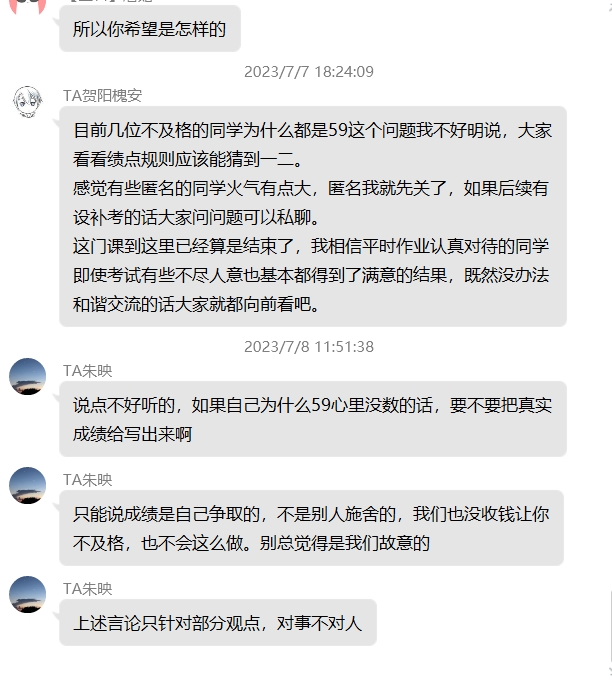Open TA贺阳槐安's sketch avatar
Image resolution: width=612 pixels, height=680 pixels.
point(28,102)
